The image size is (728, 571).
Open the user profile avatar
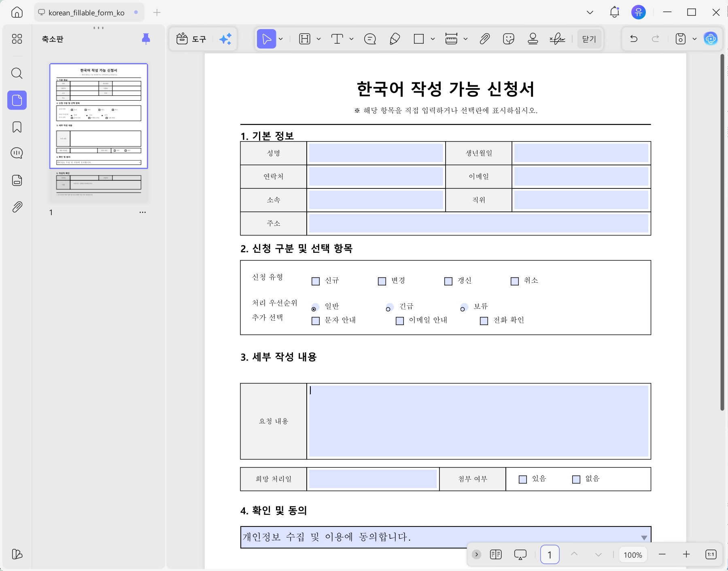639,12
